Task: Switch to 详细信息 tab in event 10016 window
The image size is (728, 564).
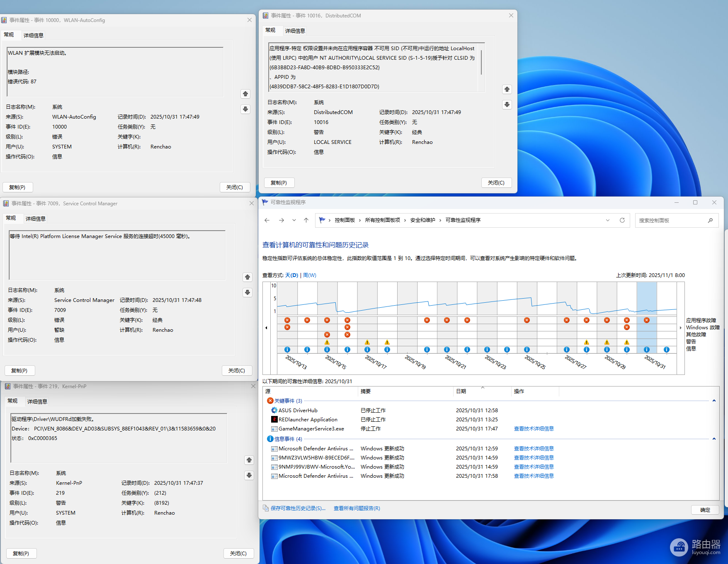Action: pyautogui.click(x=295, y=31)
